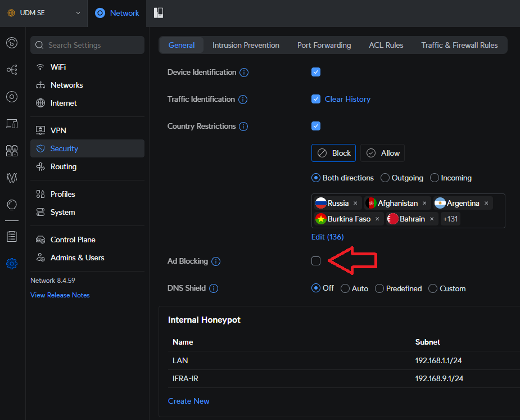Switch to Port Forwarding tab
This screenshot has width=520, height=420.
(324, 45)
